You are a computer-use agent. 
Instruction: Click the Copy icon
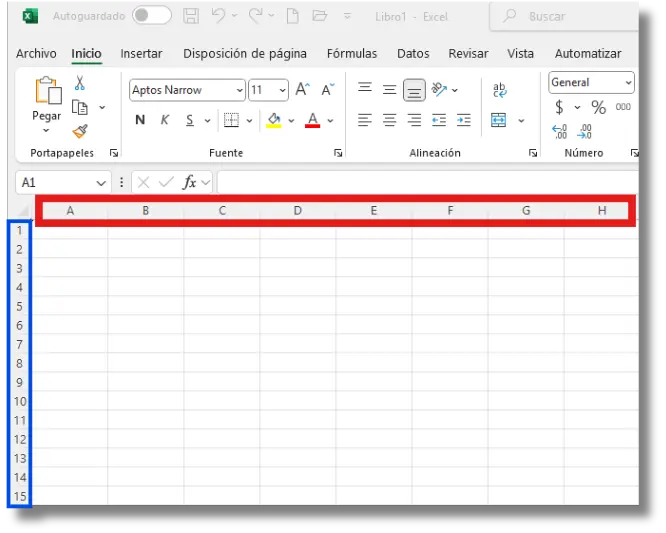pos(79,107)
